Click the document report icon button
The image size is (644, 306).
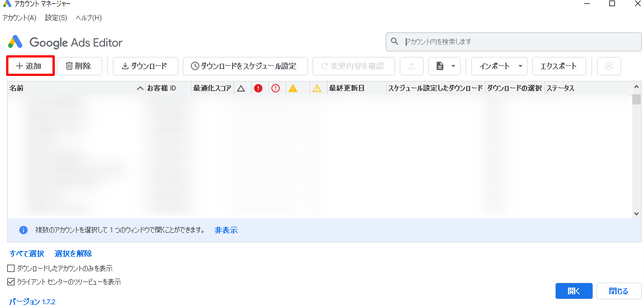(440, 66)
